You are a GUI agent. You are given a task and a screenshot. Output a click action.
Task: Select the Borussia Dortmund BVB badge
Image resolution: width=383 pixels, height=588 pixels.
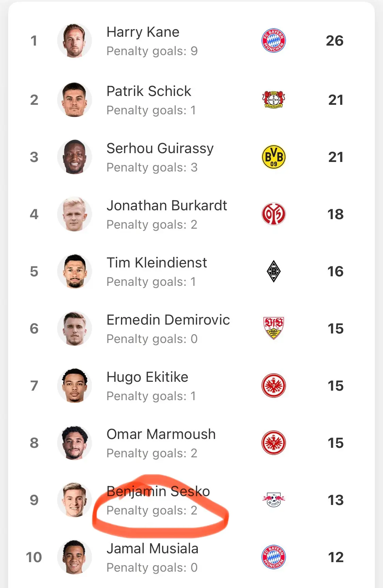coord(273,157)
